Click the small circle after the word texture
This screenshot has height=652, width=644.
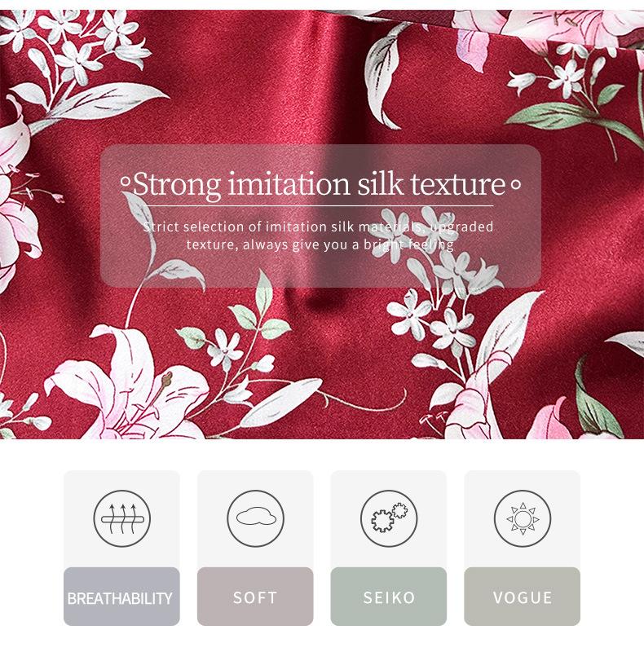(x=515, y=185)
